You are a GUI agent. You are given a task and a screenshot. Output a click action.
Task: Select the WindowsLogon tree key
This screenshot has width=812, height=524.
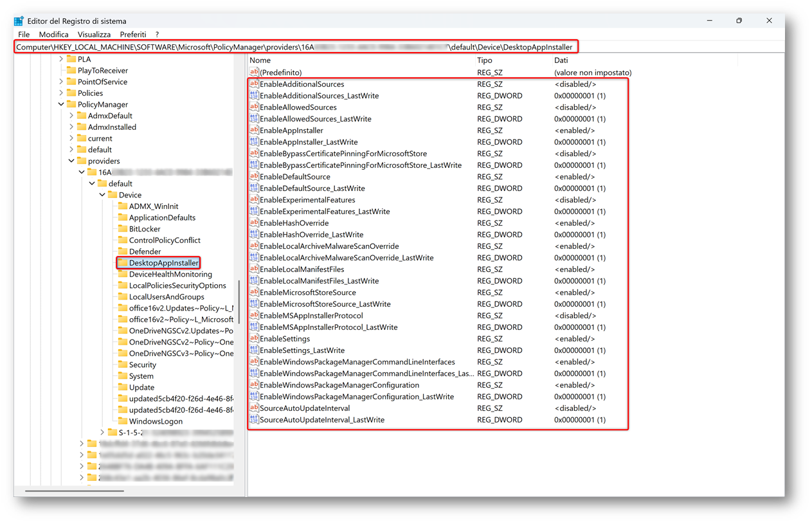pos(156,421)
